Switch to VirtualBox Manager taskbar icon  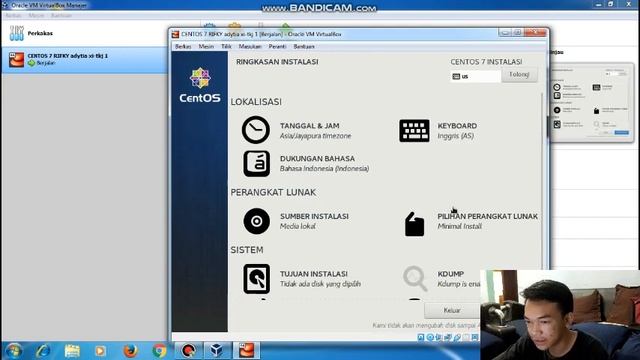click(217, 351)
